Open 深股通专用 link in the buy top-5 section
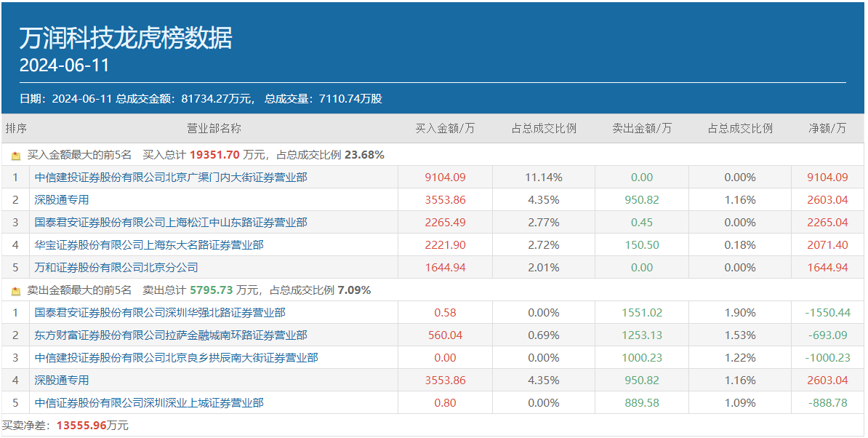Screen dimensions: 868x438 tap(62, 200)
